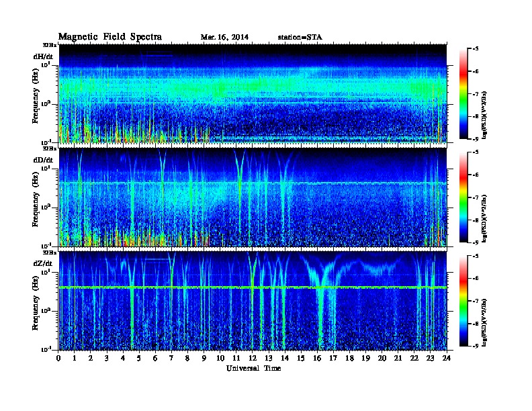Click the 10⁰ frequency tick of dZ/dt panel
Viewport: 532px width, 411px height.
pyautogui.click(x=46, y=311)
